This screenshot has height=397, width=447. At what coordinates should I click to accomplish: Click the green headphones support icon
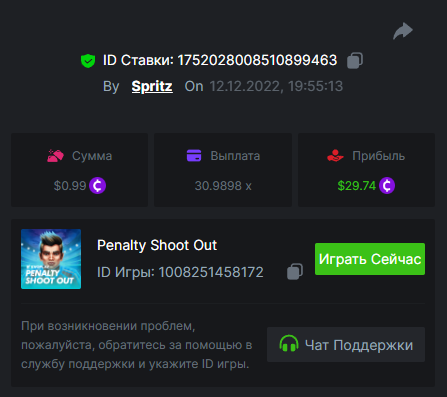(x=289, y=344)
